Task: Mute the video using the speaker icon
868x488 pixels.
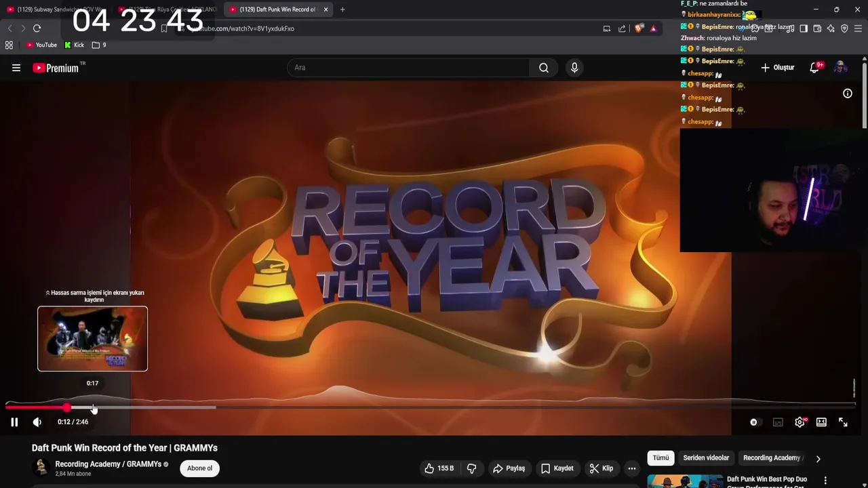Action: coord(37,422)
